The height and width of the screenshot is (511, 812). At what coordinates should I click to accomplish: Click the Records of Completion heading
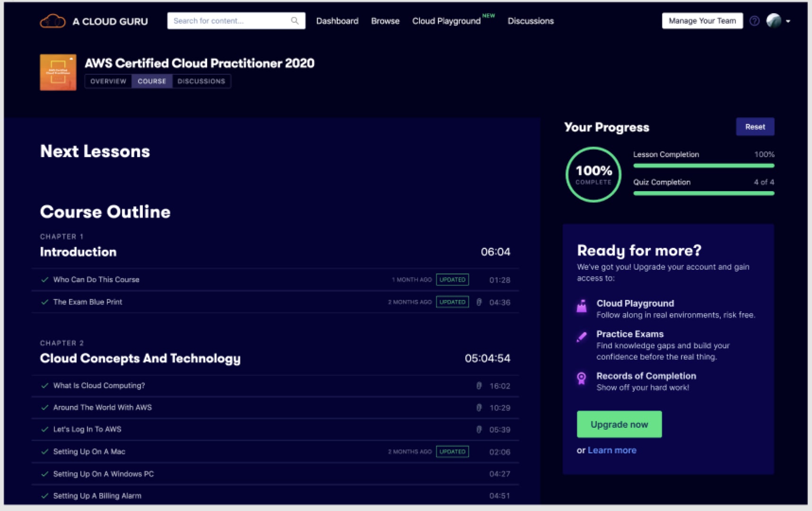point(646,376)
